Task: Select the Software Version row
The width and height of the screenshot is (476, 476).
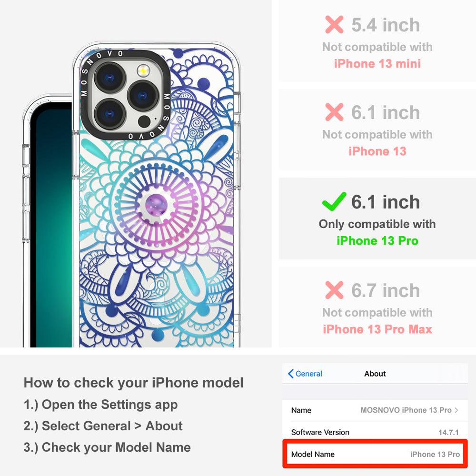Action: pos(375,432)
